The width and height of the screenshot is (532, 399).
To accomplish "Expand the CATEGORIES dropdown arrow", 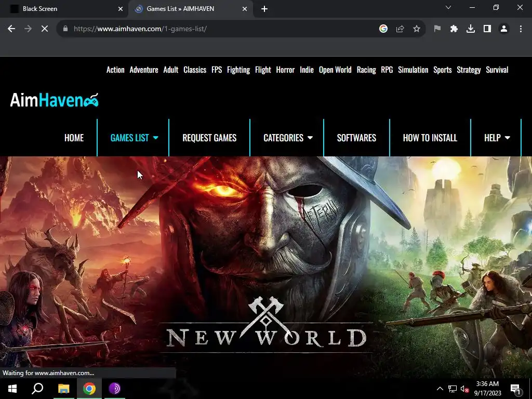I will [x=310, y=138].
